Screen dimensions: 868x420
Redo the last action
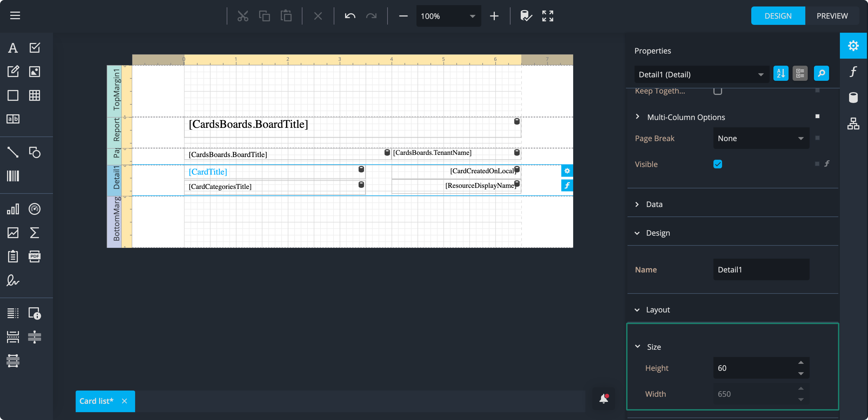click(371, 16)
